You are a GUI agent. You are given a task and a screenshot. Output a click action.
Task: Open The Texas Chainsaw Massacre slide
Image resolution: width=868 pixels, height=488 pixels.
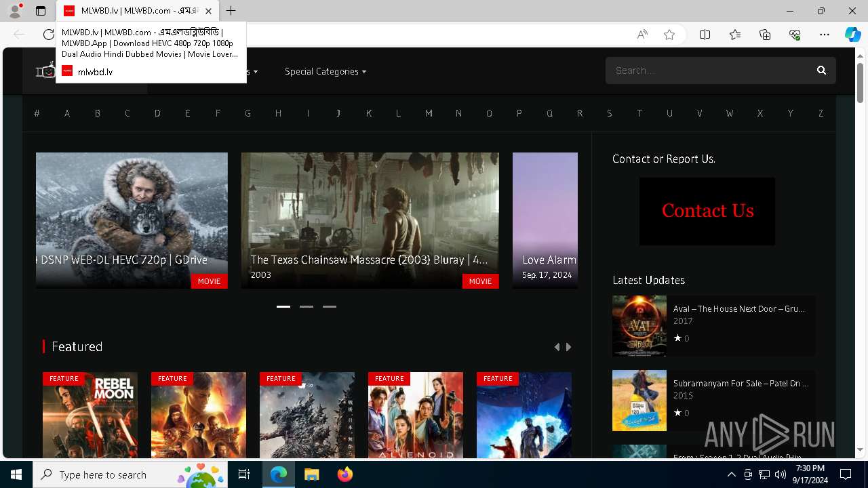[x=370, y=220]
